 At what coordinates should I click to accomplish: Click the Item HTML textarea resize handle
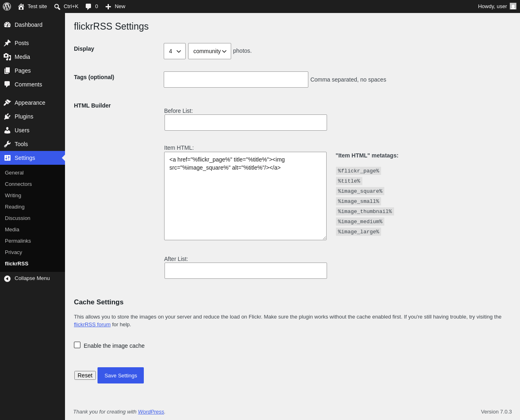pyautogui.click(x=324, y=238)
